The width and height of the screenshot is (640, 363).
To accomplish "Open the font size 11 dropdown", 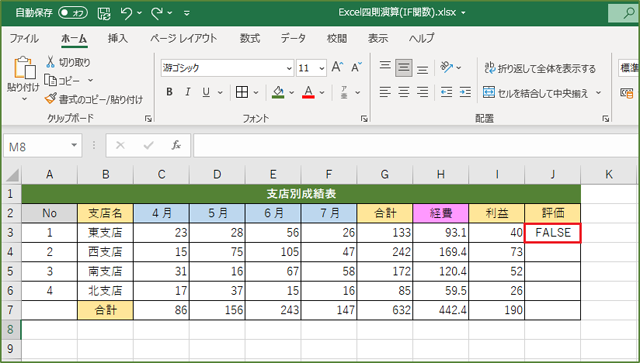I will [322, 68].
